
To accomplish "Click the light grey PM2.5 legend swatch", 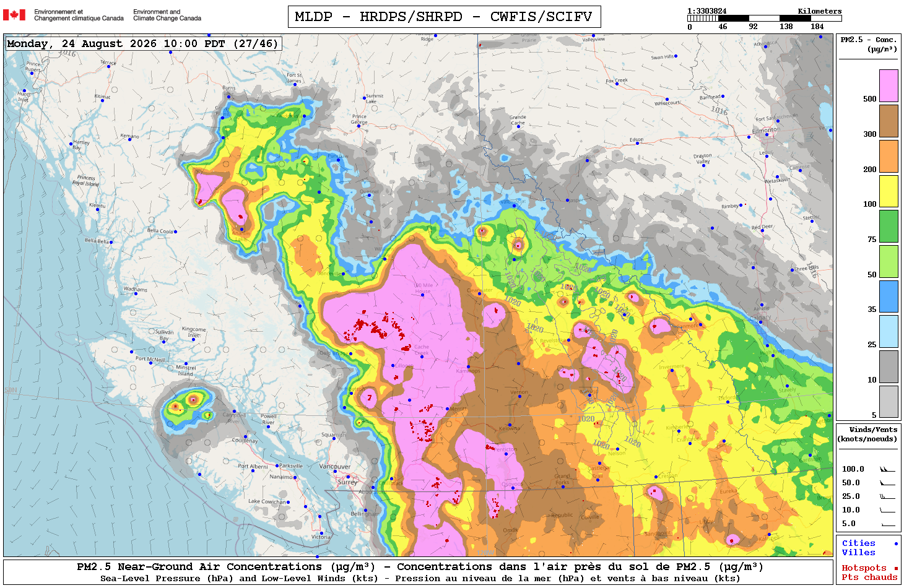I will (889, 402).
